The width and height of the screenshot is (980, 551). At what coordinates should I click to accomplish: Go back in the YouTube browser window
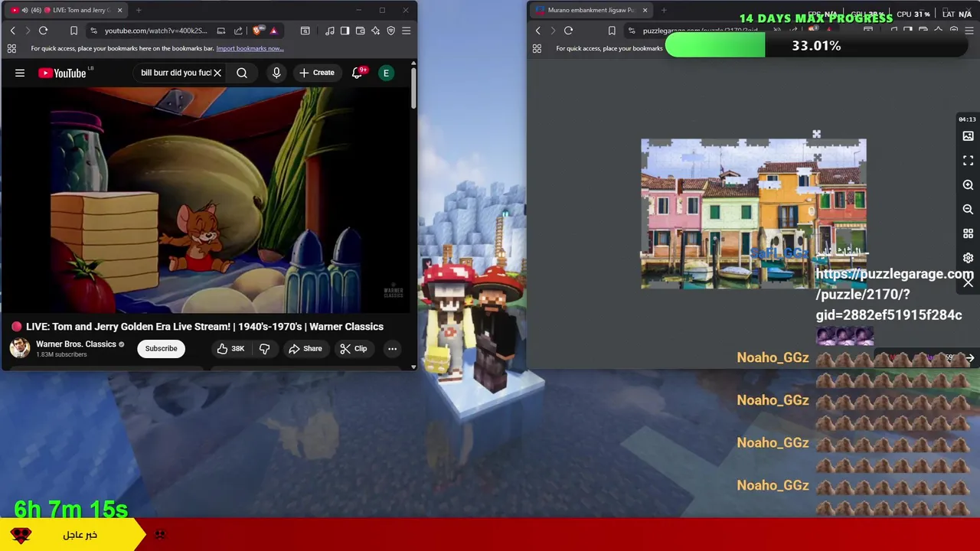point(12,31)
